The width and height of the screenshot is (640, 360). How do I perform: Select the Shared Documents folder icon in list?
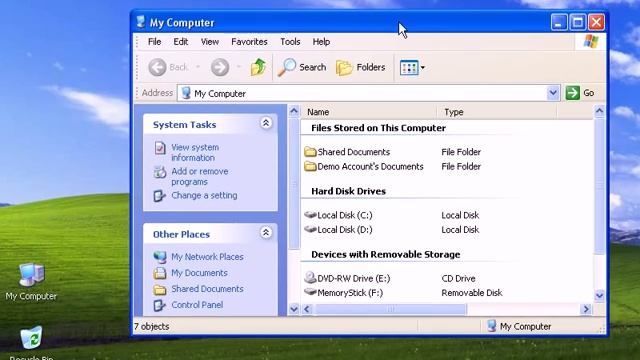tap(310, 152)
